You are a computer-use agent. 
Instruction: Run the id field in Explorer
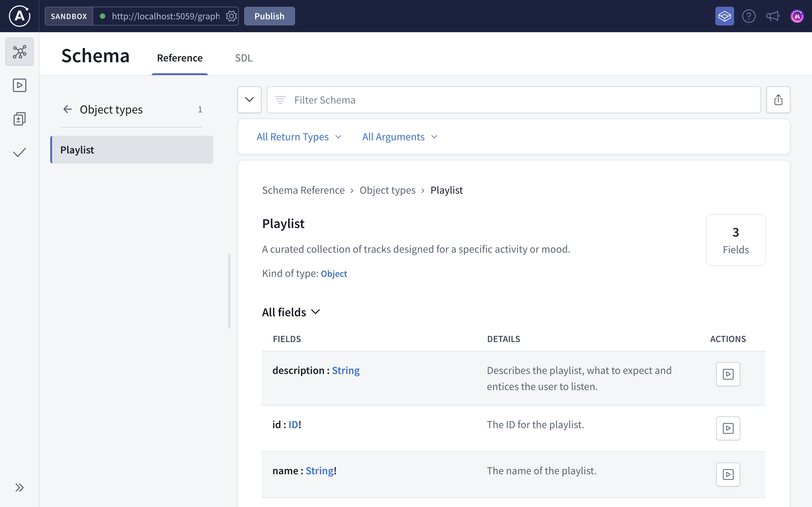(x=728, y=428)
